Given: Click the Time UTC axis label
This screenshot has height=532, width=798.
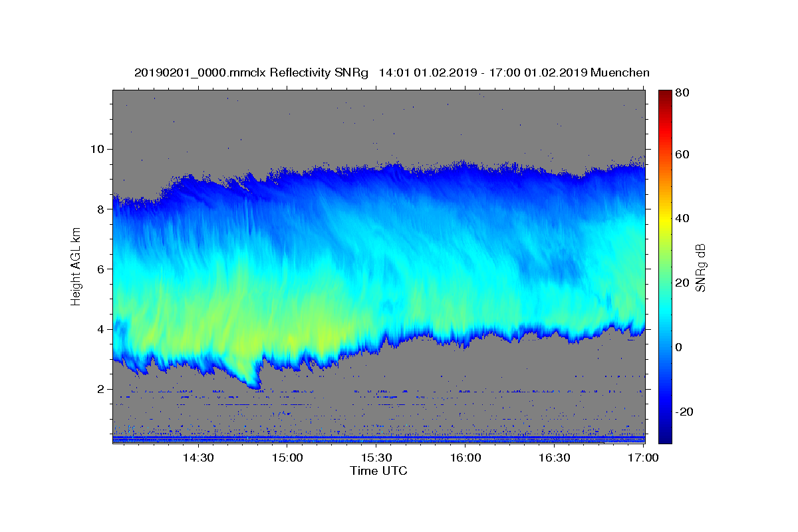Looking at the screenshot, I should pyautogui.click(x=378, y=471).
